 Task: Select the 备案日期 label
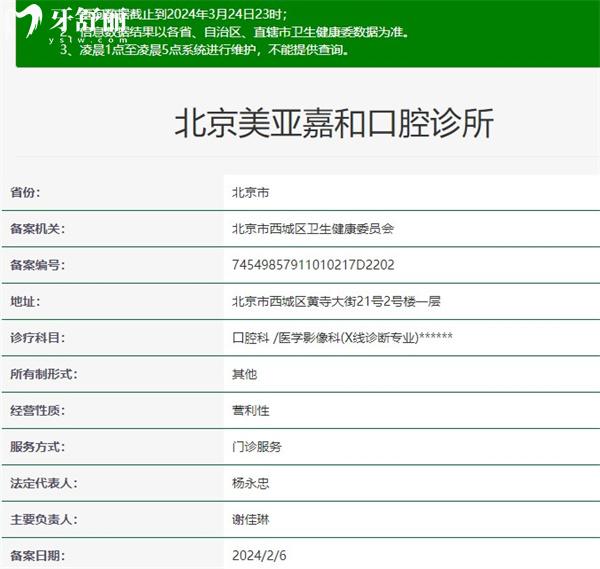point(37,556)
